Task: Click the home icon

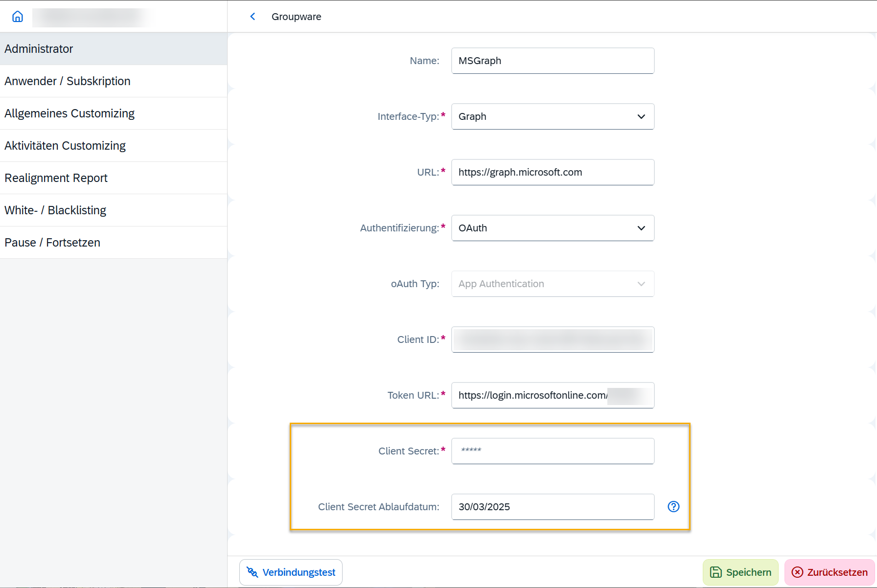Action: pyautogui.click(x=18, y=17)
